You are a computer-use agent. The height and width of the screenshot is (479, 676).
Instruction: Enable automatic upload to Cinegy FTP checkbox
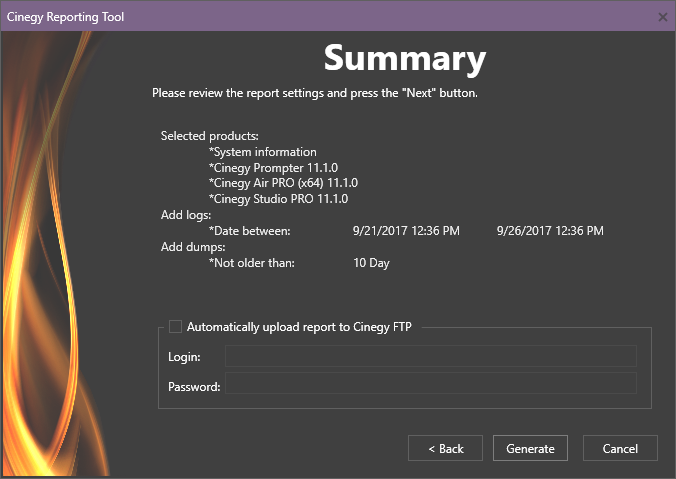coord(175,326)
